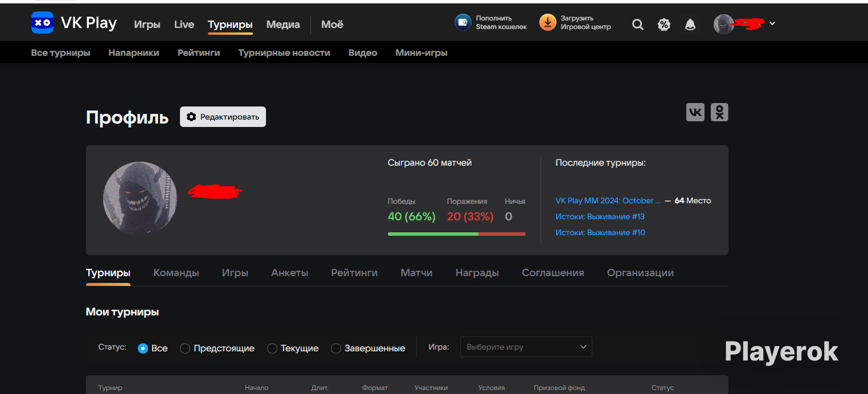
Task: Go to 'Видео' submenu
Action: tap(363, 52)
